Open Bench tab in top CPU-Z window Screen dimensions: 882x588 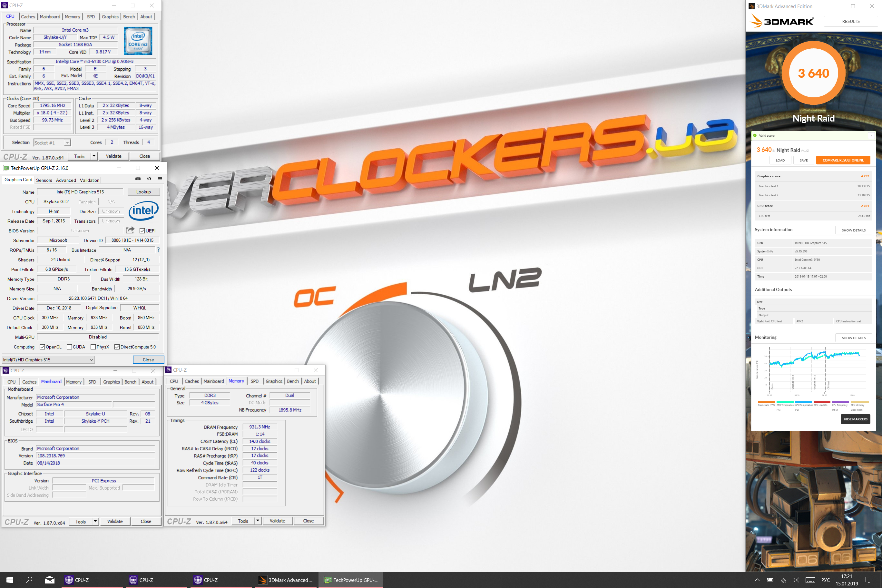click(129, 16)
